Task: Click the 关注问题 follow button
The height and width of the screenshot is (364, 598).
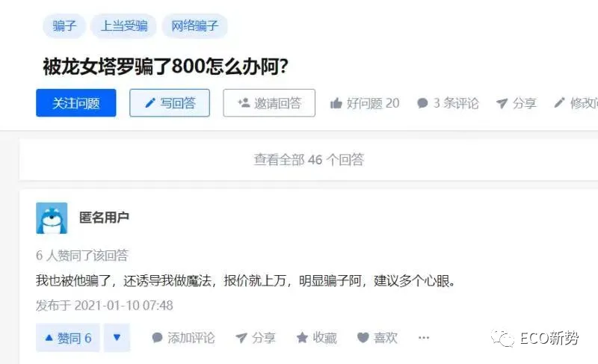Action: click(x=76, y=103)
